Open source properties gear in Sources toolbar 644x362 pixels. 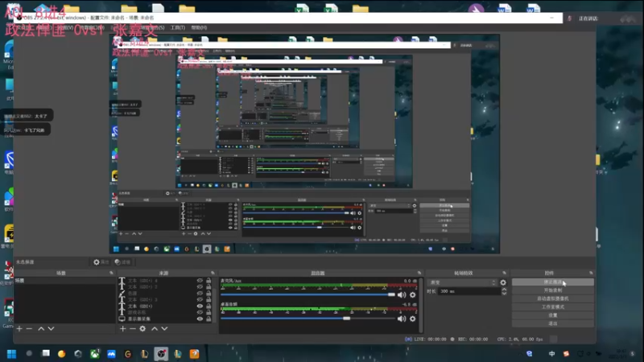tap(142, 329)
